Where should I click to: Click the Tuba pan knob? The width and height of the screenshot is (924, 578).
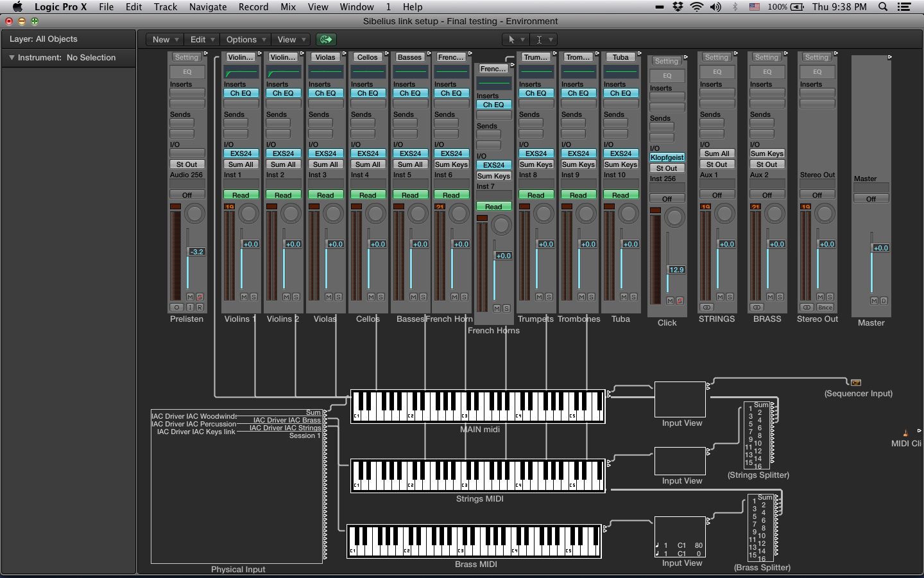(628, 214)
